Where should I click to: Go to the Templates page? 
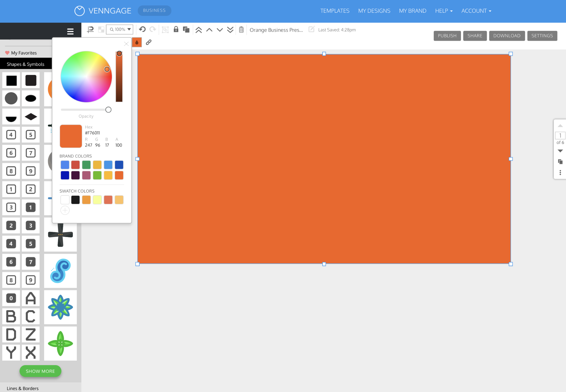(x=335, y=11)
